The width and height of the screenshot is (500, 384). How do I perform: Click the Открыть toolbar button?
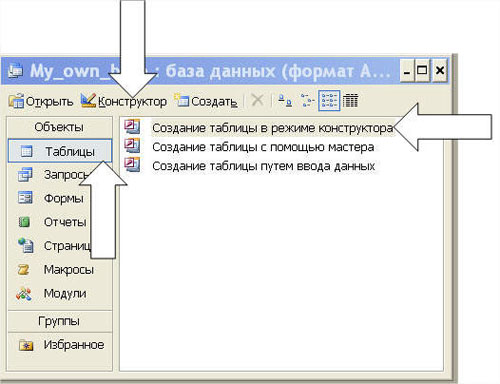(x=41, y=101)
